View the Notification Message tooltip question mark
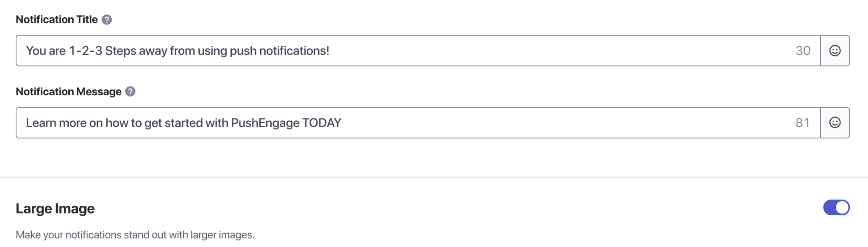This screenshot has height=247, width=868. [x=131, y=91]
